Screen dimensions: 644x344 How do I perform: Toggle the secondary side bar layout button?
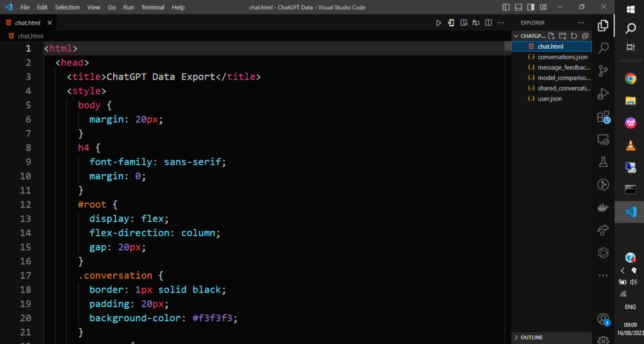point(531,8)
